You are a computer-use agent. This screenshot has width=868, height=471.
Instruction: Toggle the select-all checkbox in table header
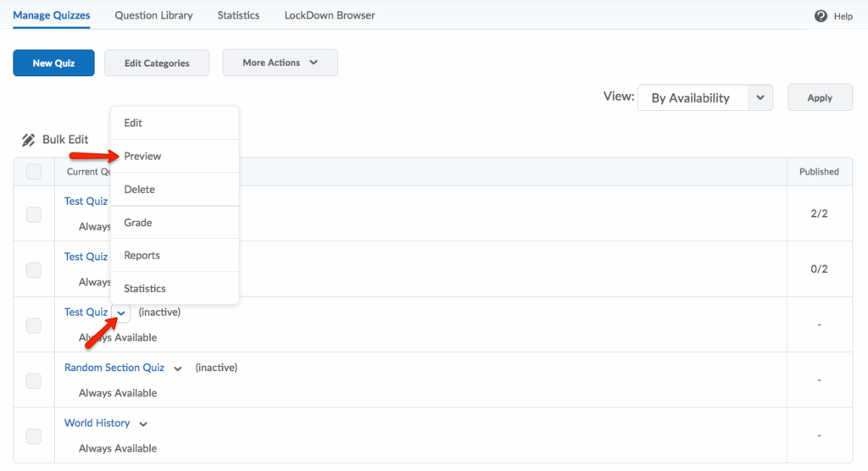point(34,172)
